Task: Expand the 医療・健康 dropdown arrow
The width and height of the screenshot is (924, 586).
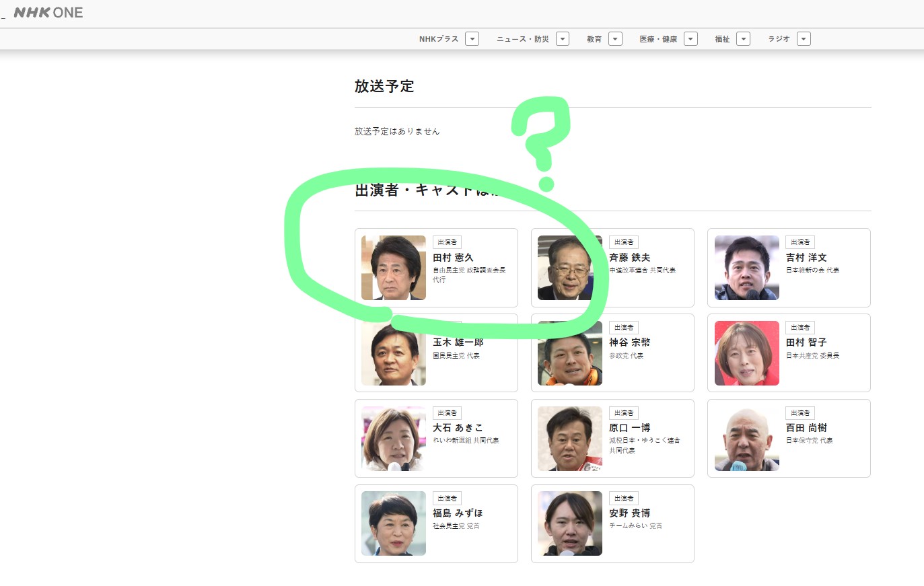Action: (690, 39)
